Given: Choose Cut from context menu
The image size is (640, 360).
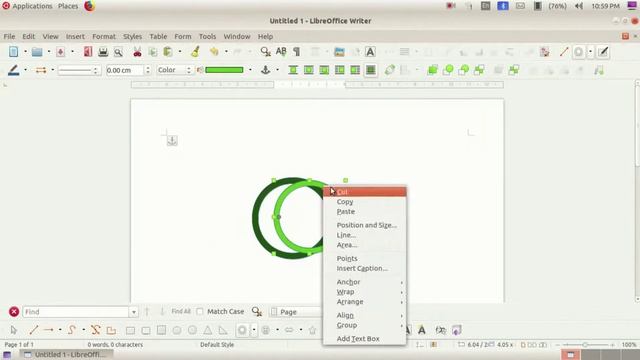Looking at the screenshot, I should (x=365, y=192).
